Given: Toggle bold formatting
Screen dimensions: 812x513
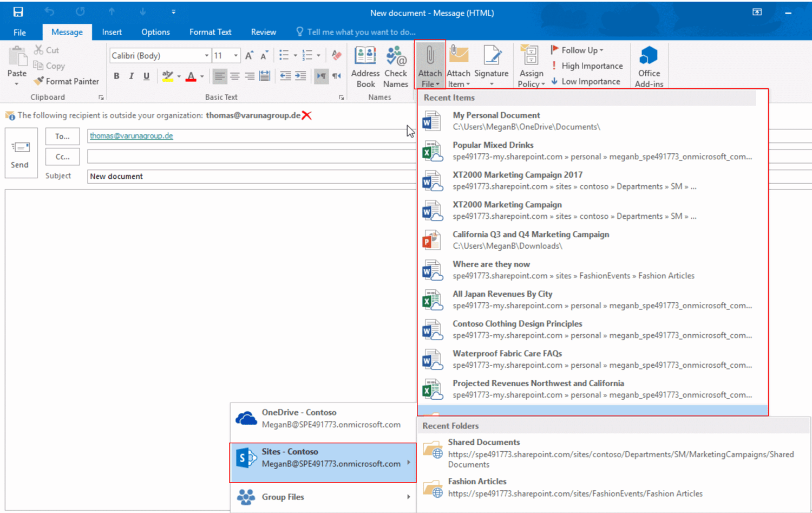Looking at the screenshot, I should coord(116,76).
